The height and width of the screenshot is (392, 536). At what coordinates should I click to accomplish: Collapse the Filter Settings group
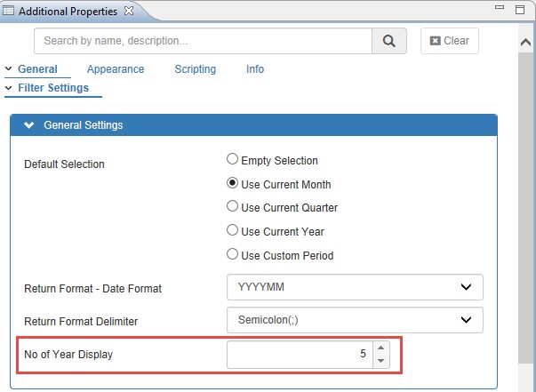(x=9, y=88)
